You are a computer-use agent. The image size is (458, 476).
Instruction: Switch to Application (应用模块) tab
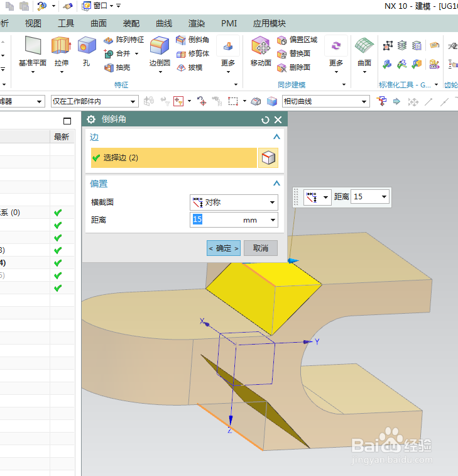pyautogui.click(x=270, y=23)
